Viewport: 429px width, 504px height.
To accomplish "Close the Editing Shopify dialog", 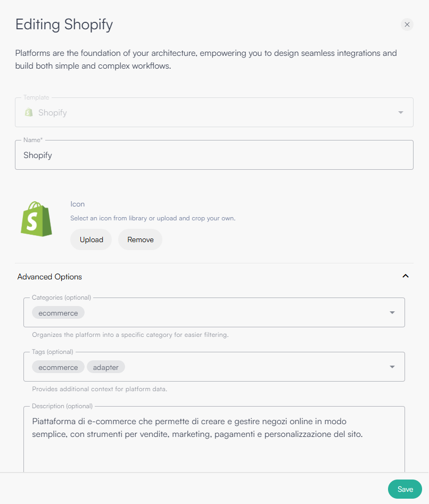I will click(x=407, y=24).
